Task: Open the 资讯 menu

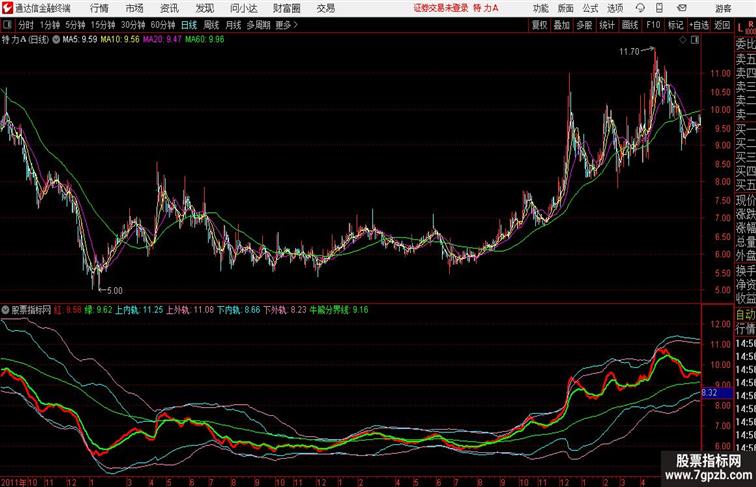Action: (169, 8)
